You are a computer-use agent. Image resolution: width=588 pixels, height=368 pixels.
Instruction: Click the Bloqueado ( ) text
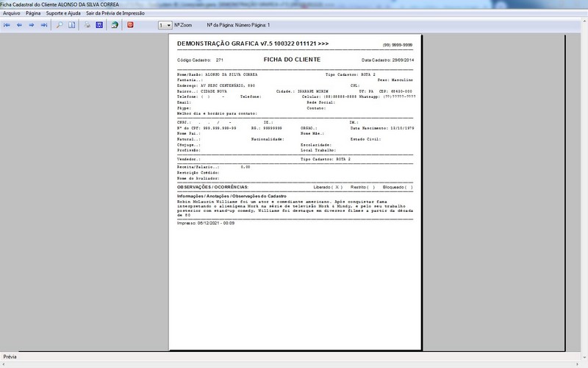click(x=398, y=187)
